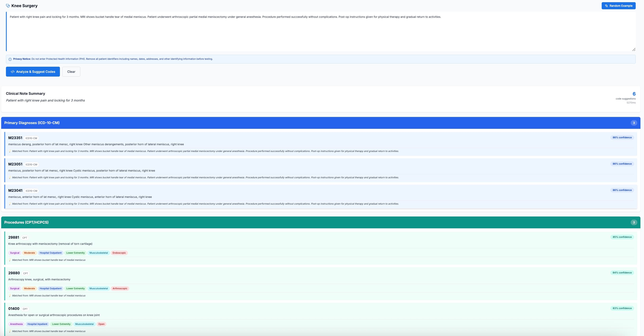Select the CPT label beside 29880

(x=25, y=273)
